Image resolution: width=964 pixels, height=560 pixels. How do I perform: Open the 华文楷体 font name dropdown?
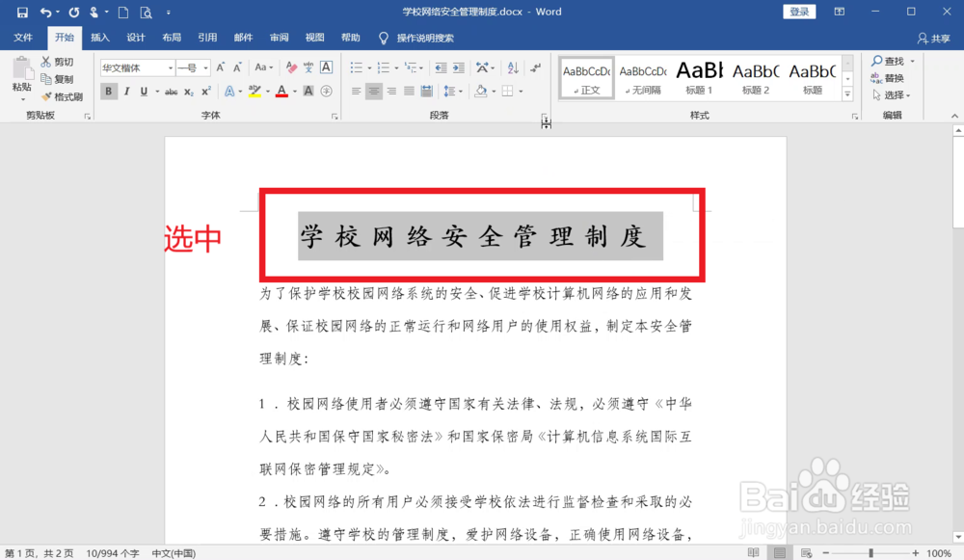tap(171, 67)
